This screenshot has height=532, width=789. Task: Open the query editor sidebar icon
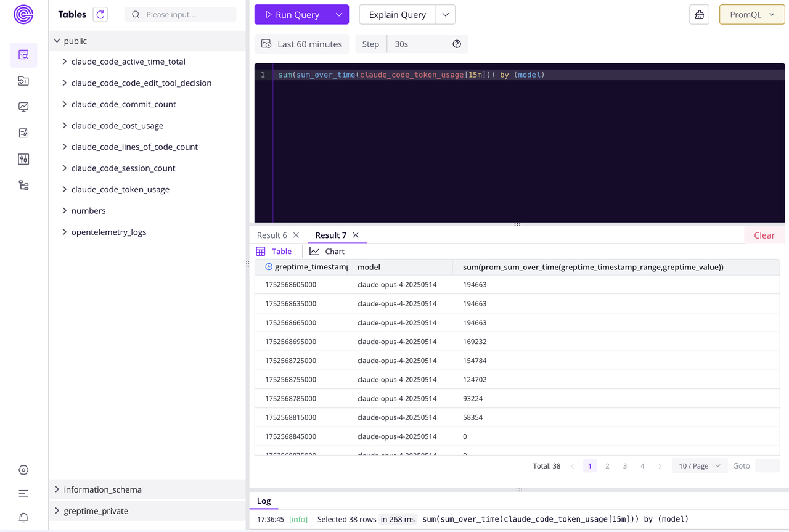point(23,55)
